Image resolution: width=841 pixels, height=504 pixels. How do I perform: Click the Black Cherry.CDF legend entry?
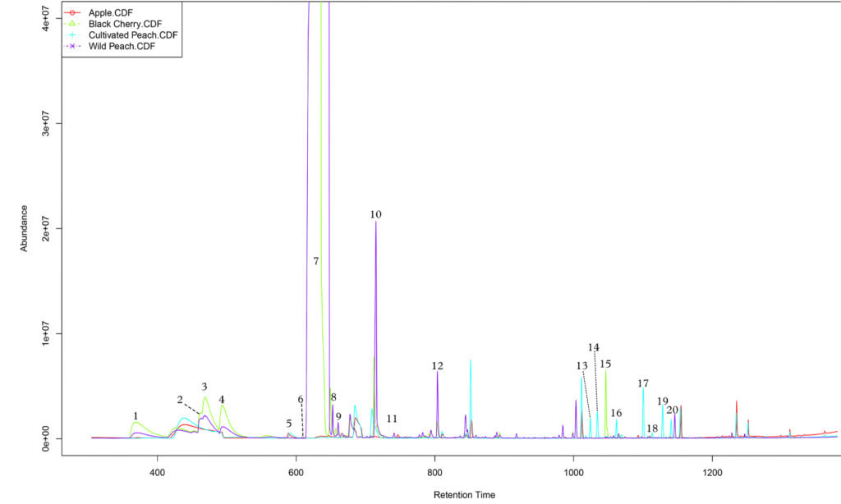[125, 24]
